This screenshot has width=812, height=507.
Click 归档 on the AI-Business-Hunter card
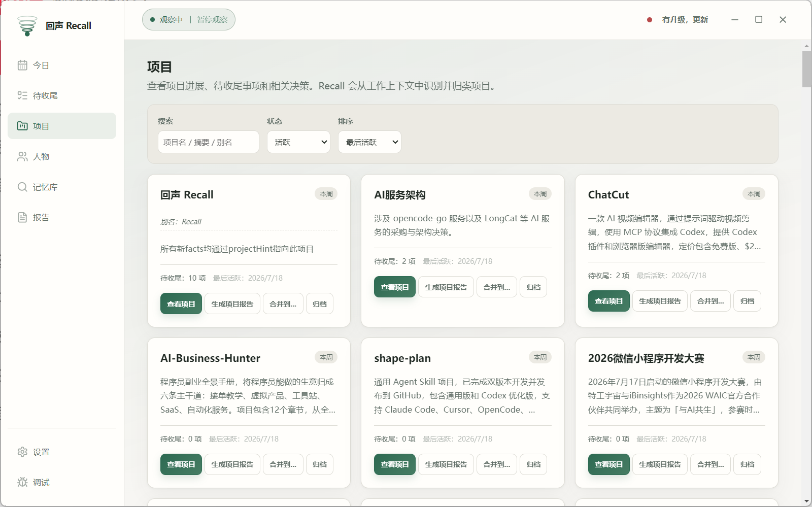pos(320,464)
